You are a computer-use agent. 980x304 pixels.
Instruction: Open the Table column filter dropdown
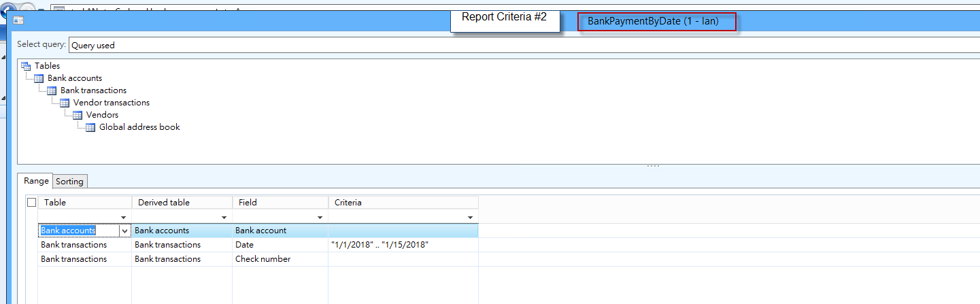click(124, 218)
